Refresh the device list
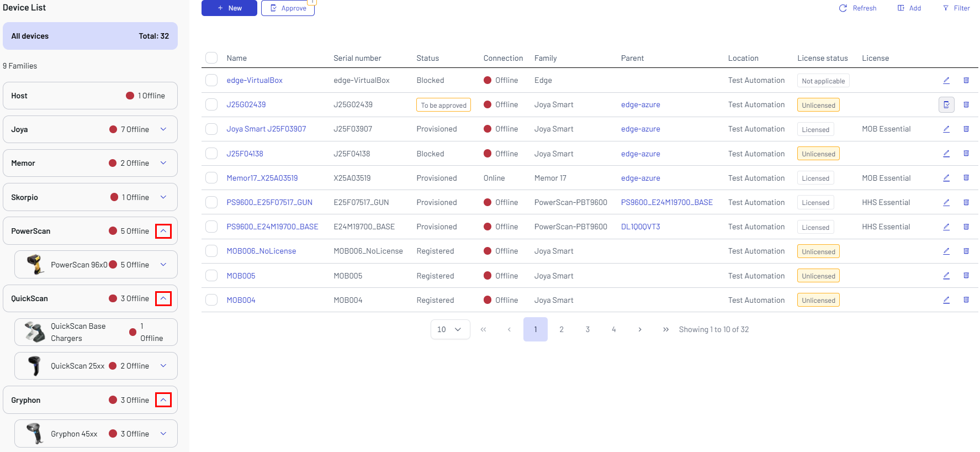Image resolution: width=980 pixels, height=452 pixels. pyautogui.click(x=858, y=8)
